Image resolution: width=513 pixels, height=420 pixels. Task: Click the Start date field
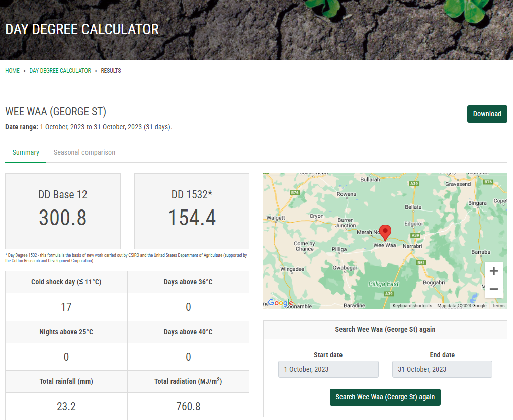click(x=328, y=369)
